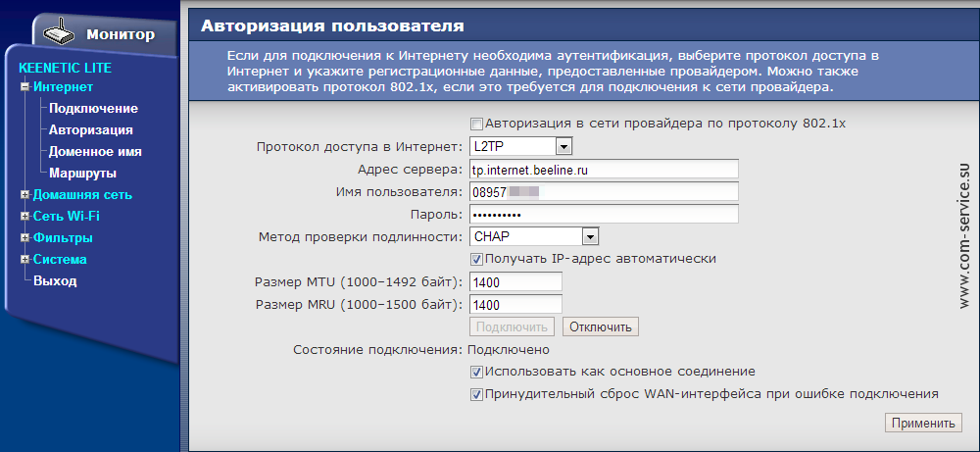This screenshot has height=452, width=980.
Task: Click the router icon in Монитор tab
Action: click(x=62, y=32)
